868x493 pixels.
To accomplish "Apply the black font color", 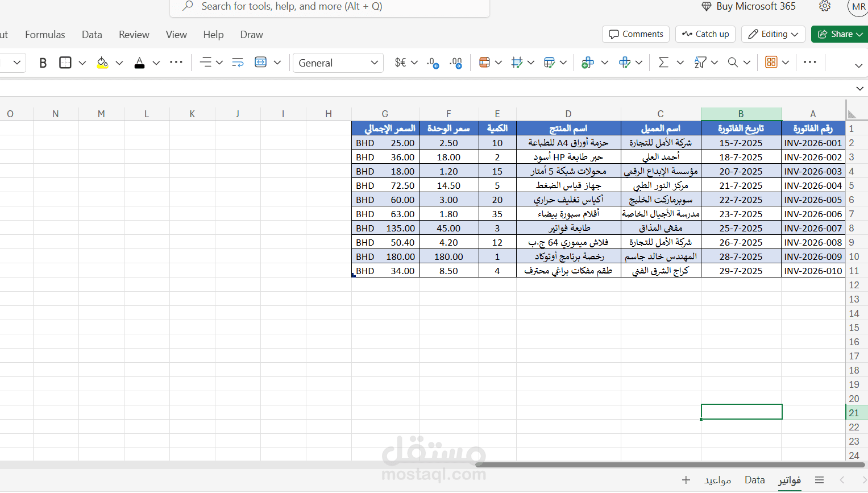I will pos(139,63).
